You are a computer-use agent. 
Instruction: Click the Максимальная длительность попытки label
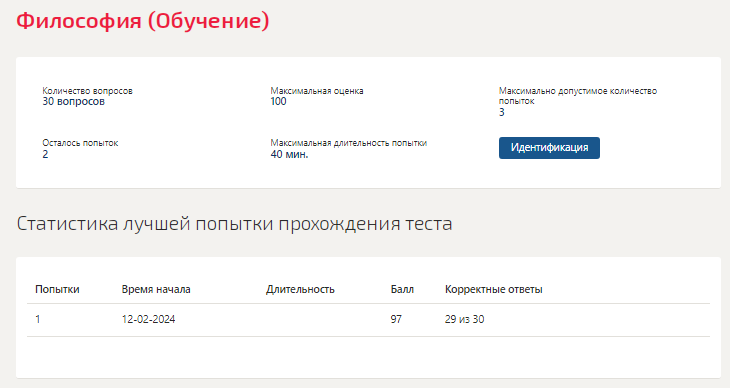click(x=349, y=143)
